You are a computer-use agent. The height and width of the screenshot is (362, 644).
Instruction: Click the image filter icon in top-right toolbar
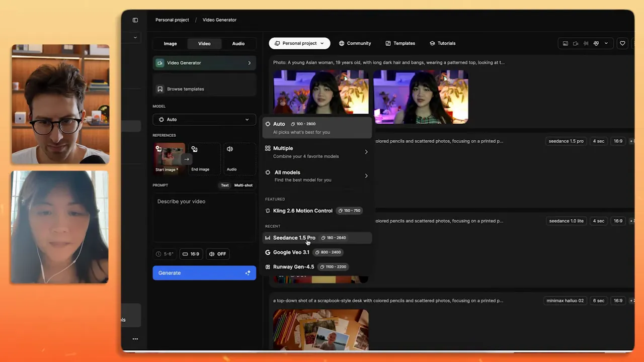(x=566, y=43)
